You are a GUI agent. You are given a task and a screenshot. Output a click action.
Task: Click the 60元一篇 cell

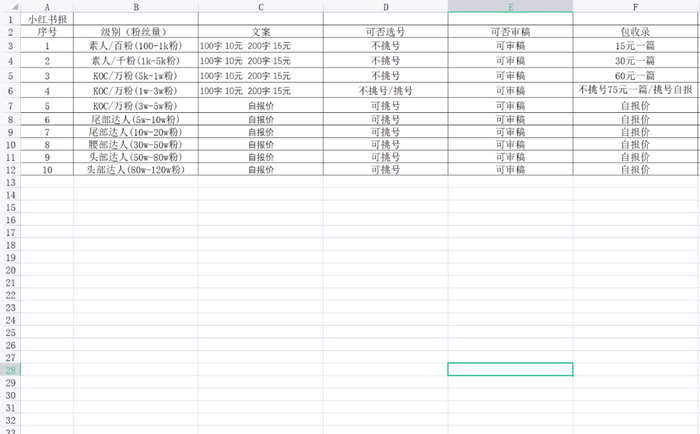click(635, 75)
